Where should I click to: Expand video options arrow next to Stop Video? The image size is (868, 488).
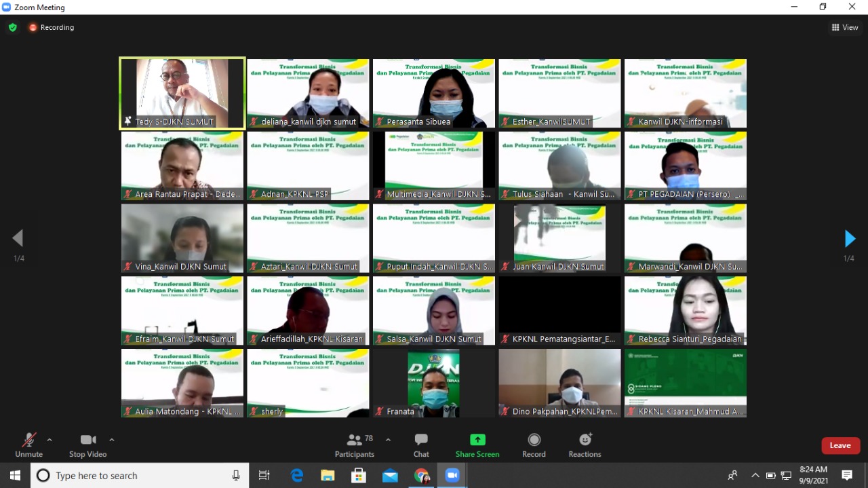click(x=112, y=440)
